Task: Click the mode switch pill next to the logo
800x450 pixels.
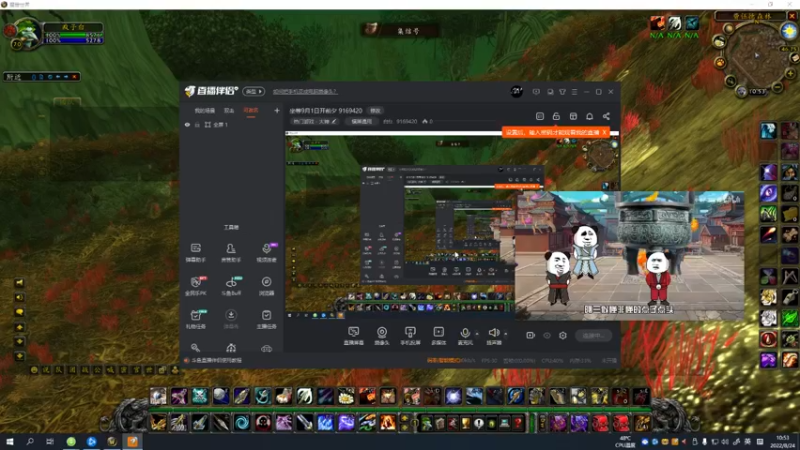Action: (254, 91)
